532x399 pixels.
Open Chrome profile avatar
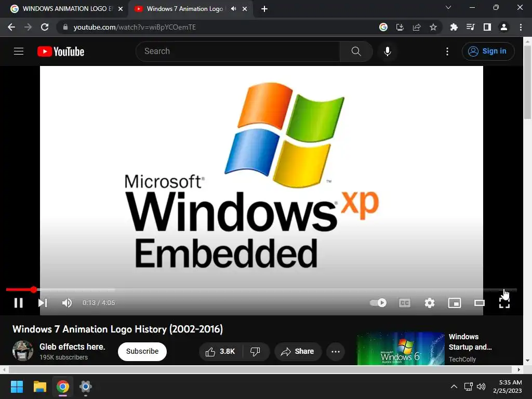tap(504, 27)
